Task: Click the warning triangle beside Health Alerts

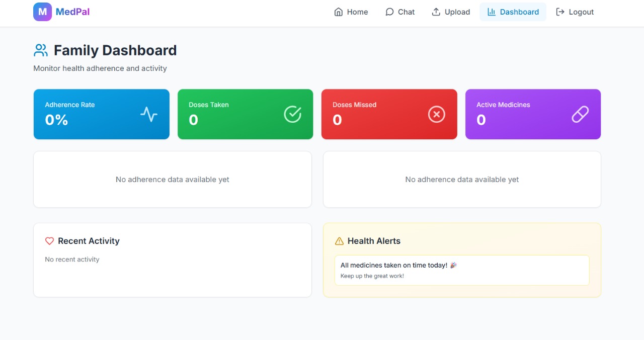Action: [339, 241]
